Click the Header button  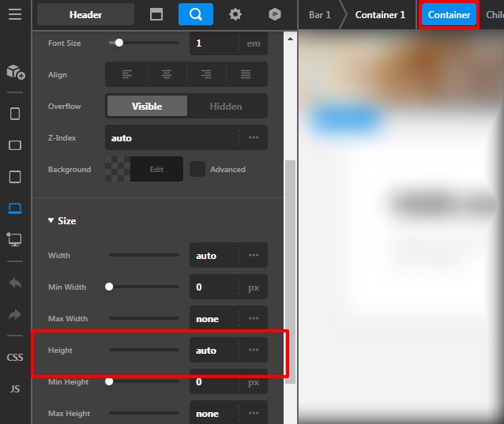click(x=85, y=14)
